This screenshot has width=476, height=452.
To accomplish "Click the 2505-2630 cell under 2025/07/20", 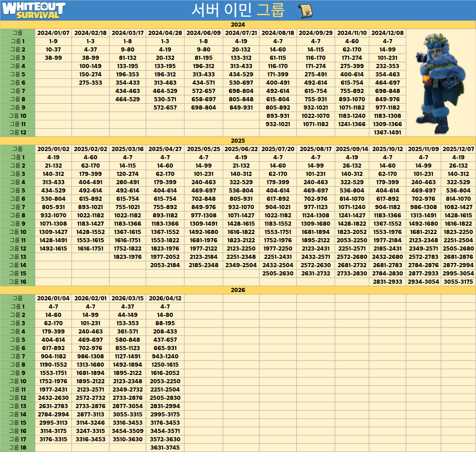I will [x=278, y=273].
